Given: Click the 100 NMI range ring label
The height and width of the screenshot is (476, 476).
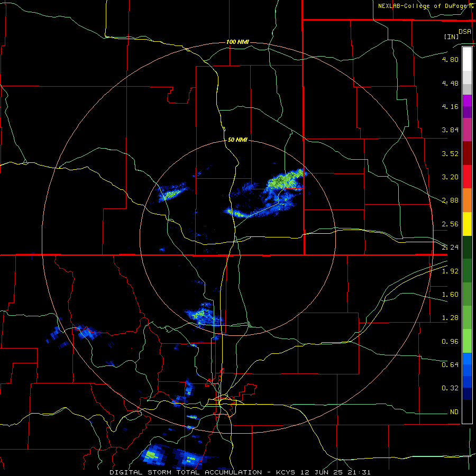Looking at the screenshot, I should [x=237, y=42].
